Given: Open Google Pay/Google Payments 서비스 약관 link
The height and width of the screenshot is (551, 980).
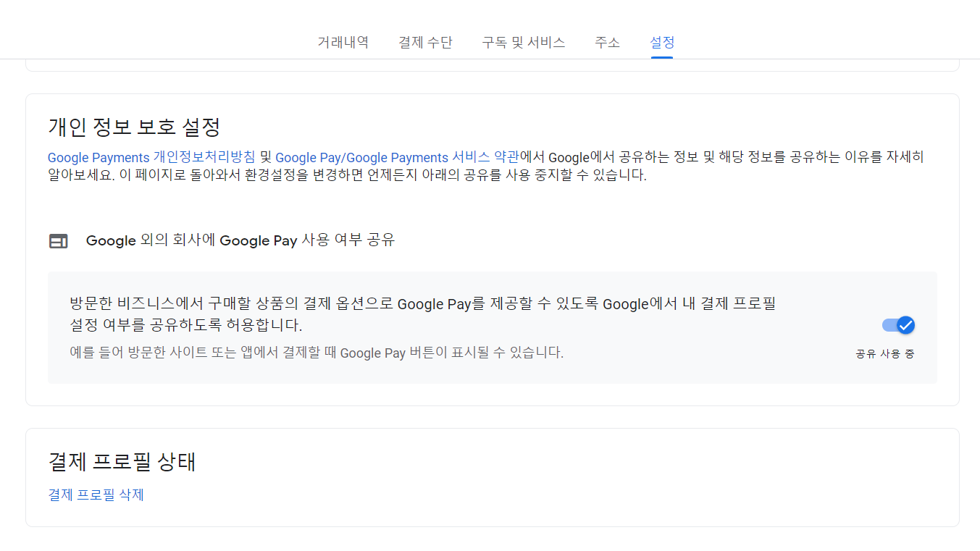Looking at the screenshot, I should (398, 157).
